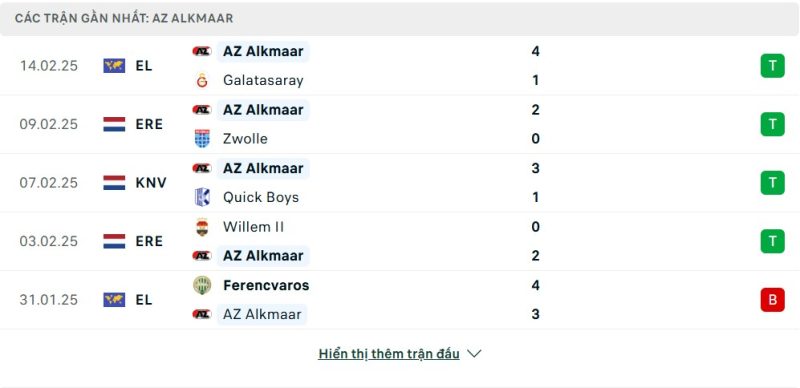Open the Hiển thị thêm trận đấu link
This screenshot has height=388, width=800.
point(388,354)
